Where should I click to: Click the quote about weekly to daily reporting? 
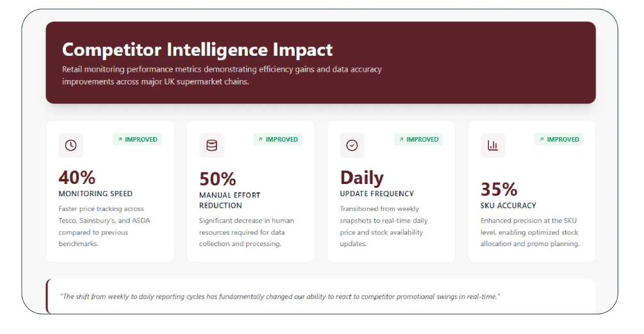pos(279,297)
